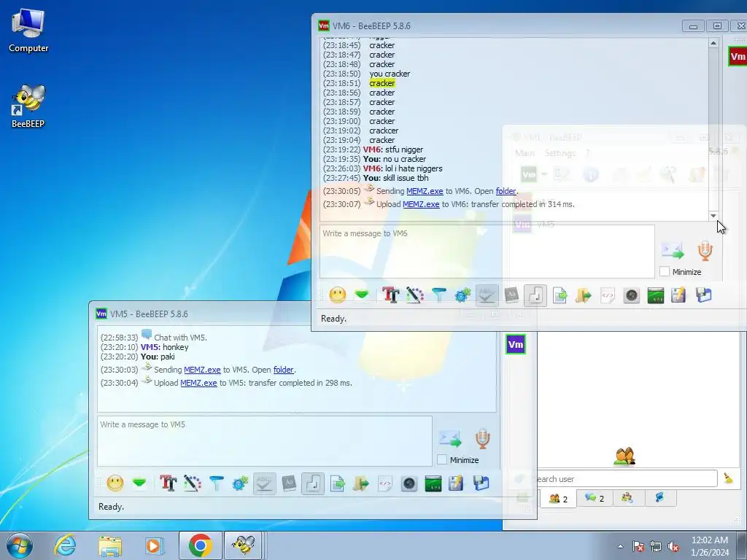
Task: Click MEMZ.exe link in VM5 Upload line
Action: click(198, 383)
